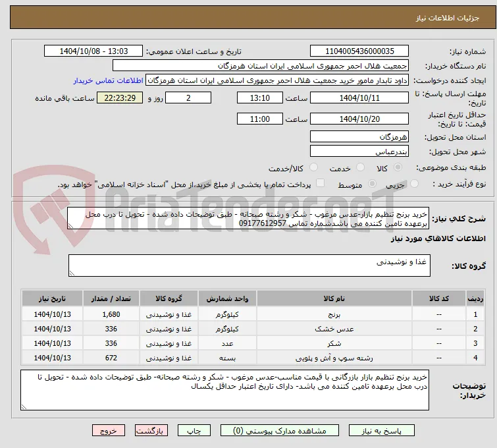497x448 pixels.
Task: Click the کد کالا column header
Action: coord(438,298)
